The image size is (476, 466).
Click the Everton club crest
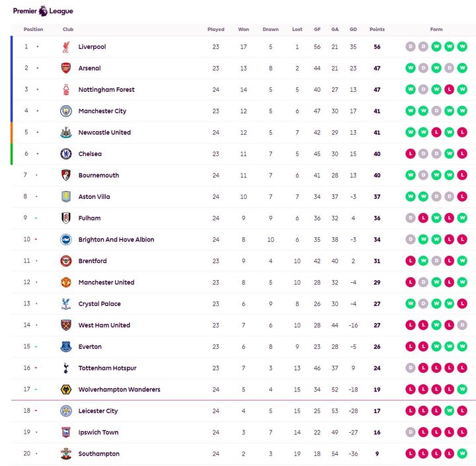pos(65,346)
